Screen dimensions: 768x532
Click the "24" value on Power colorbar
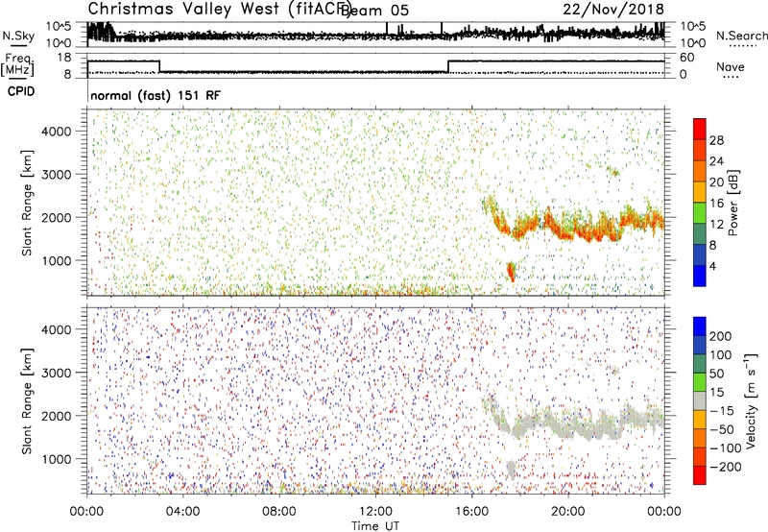point(716,161)
